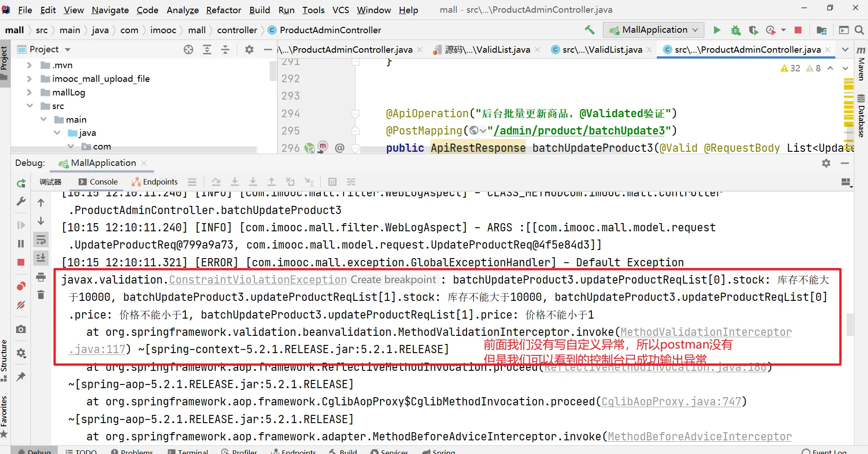This screenshot has width=868, height=454.
Task: Clear all console output with the trash icon
Action: click(41, 294)
